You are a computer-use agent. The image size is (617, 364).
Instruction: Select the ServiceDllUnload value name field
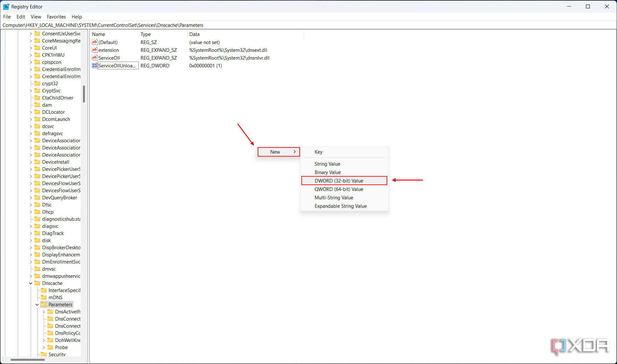[118, 65]
